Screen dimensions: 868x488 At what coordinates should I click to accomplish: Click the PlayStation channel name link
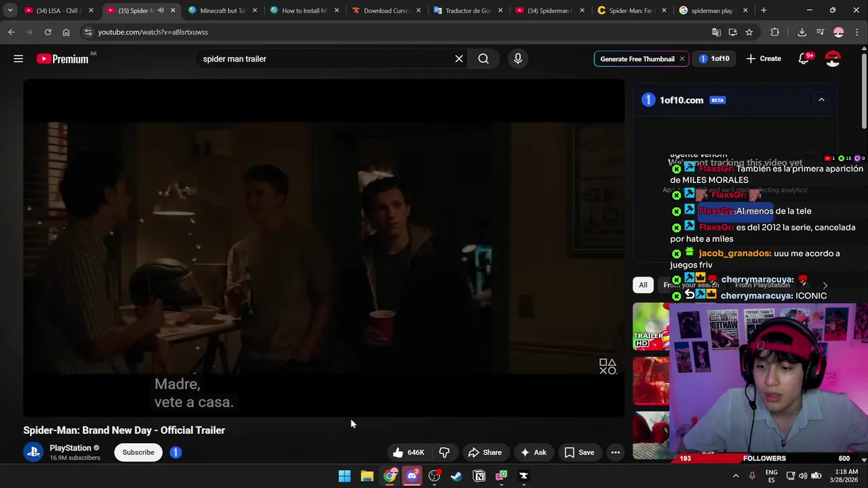pyautogui.click(x=71, y=448)
